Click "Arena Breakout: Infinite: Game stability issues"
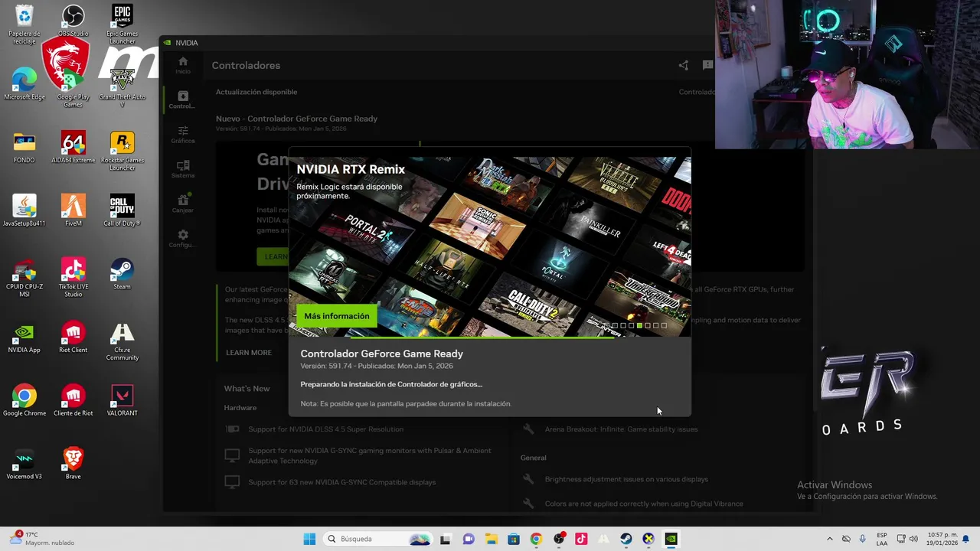Viewport: 980px width, 551px height. 621,429
